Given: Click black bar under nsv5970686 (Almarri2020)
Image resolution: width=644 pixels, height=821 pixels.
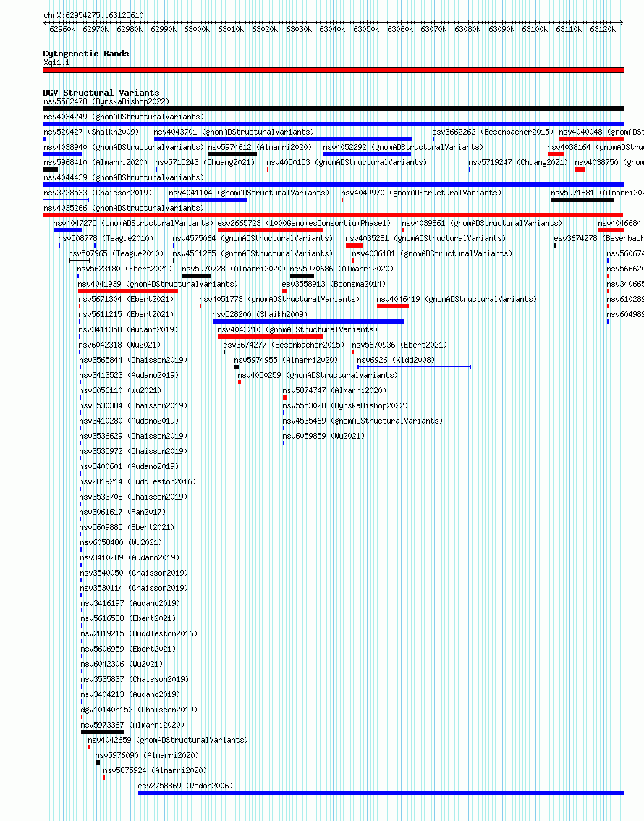Looking at the screenshot, I should coord(302,276).
